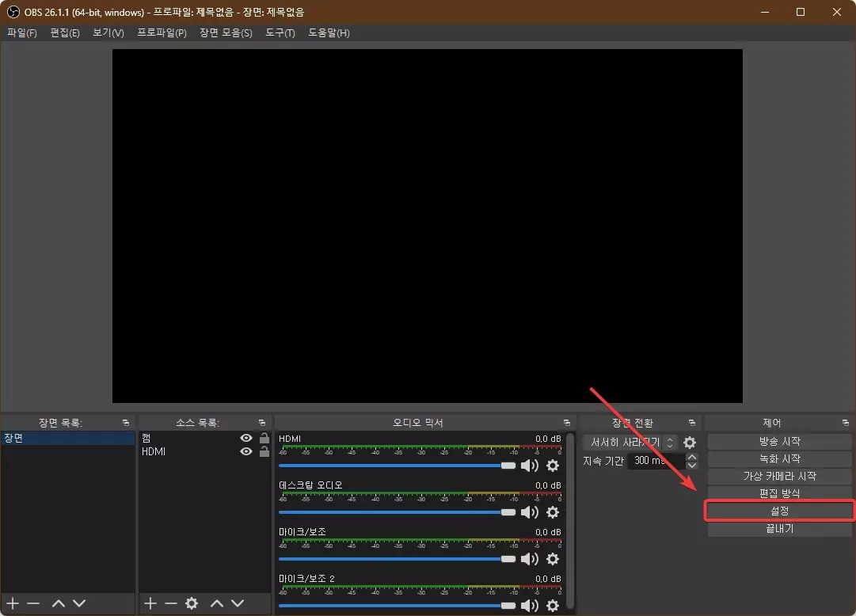Viewport: 856px width, 616px height.
Task: Open source properties gear icon
Action: click(192, 603)
